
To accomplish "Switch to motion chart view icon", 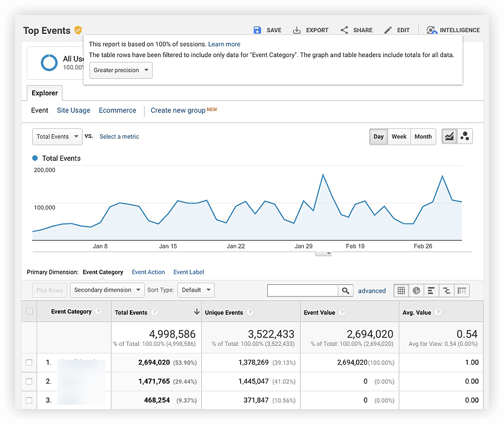I will (465, 136).
